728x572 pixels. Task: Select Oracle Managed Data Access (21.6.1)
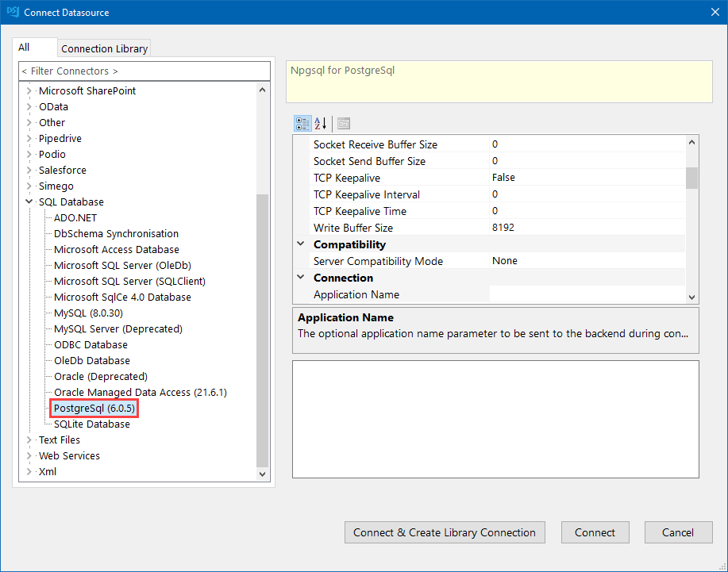click(x=141, y=393)
